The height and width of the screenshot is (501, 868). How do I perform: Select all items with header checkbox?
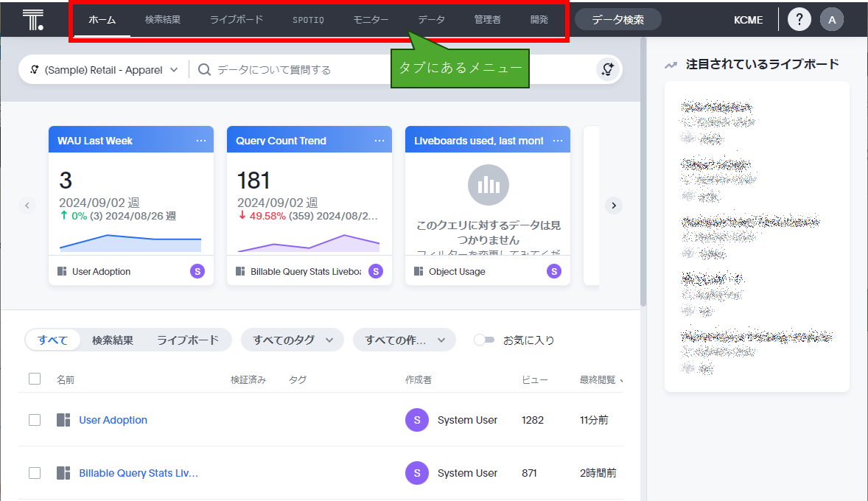(35, 379)
